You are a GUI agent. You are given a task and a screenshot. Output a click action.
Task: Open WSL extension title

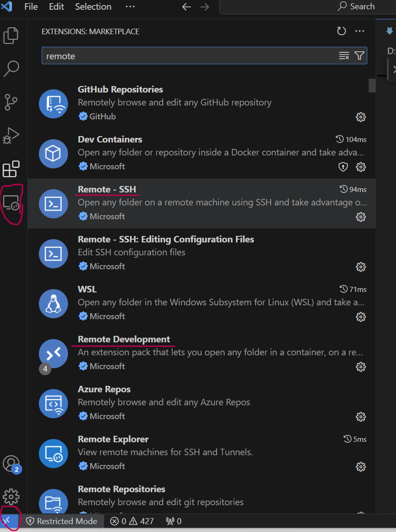(x=87, y=290)
